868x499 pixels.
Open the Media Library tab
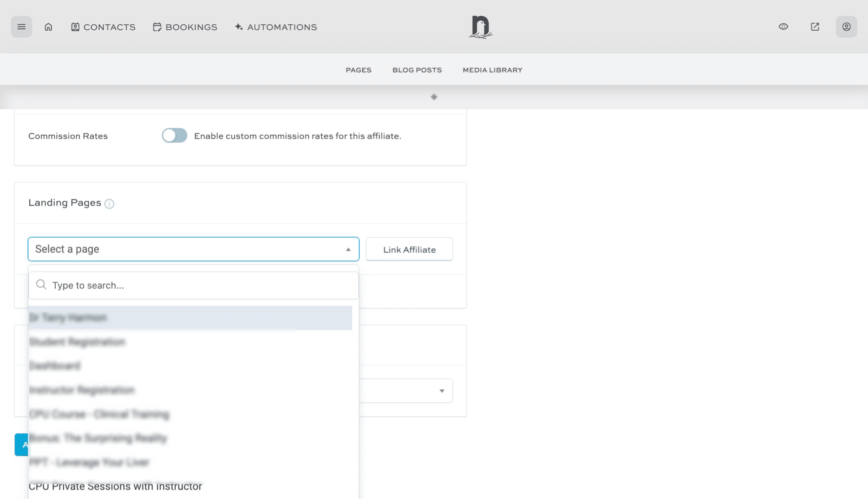(x=492, y=70)
